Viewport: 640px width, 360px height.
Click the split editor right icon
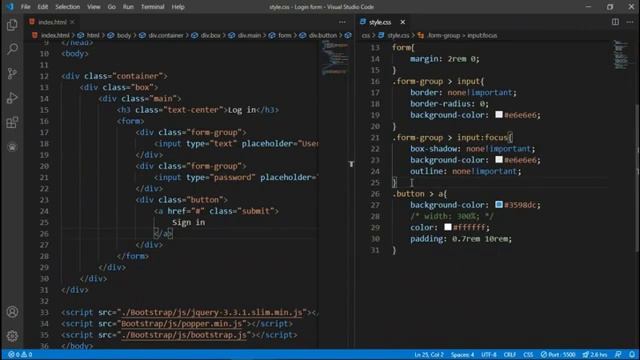[x=615, y=22]
